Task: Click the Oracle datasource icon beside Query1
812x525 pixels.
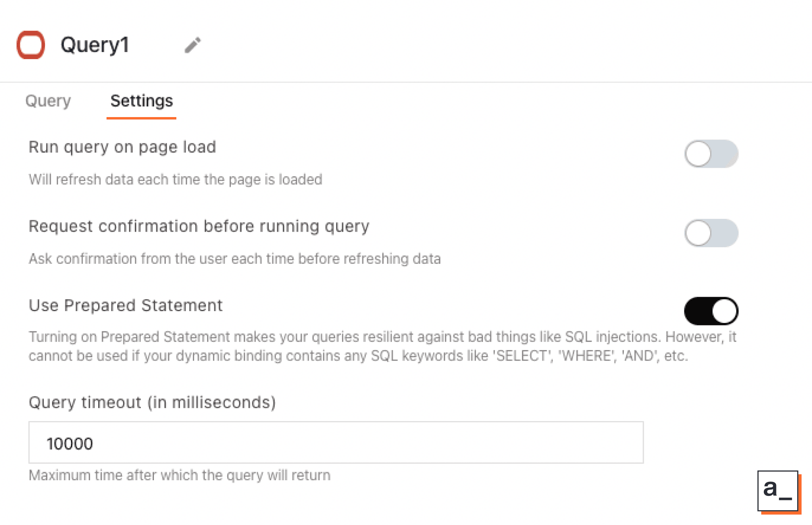Action: 30,45
